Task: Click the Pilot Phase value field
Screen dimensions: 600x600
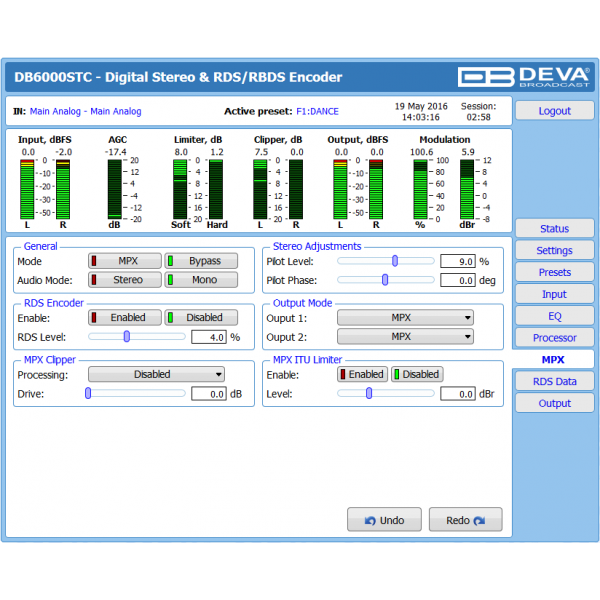Action: point(458,280)
